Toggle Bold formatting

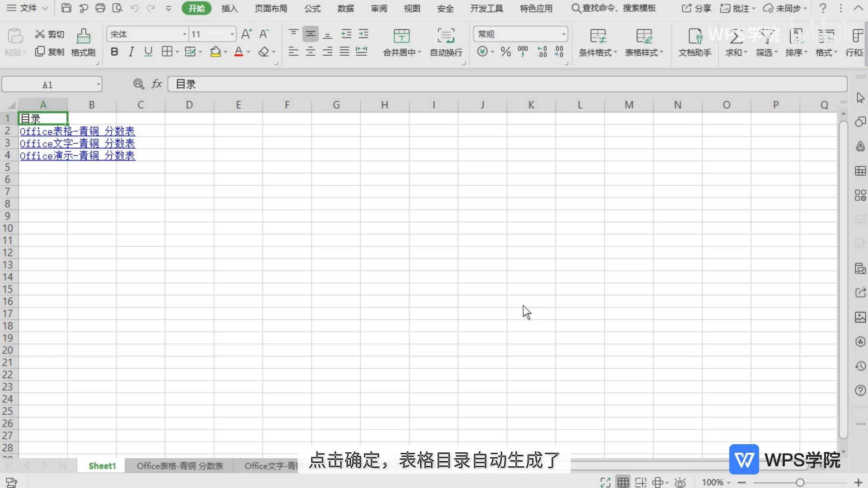[x=114, y=52]
